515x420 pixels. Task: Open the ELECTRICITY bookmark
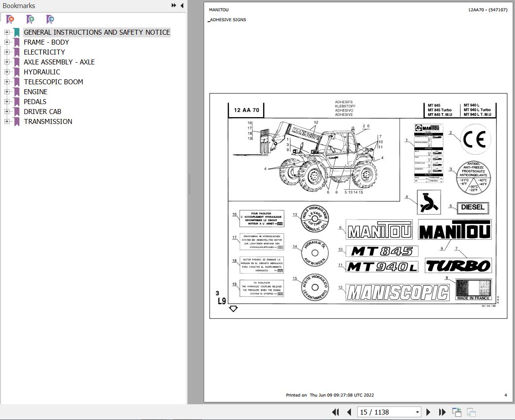pyautogui.click(x=44, y=52)
